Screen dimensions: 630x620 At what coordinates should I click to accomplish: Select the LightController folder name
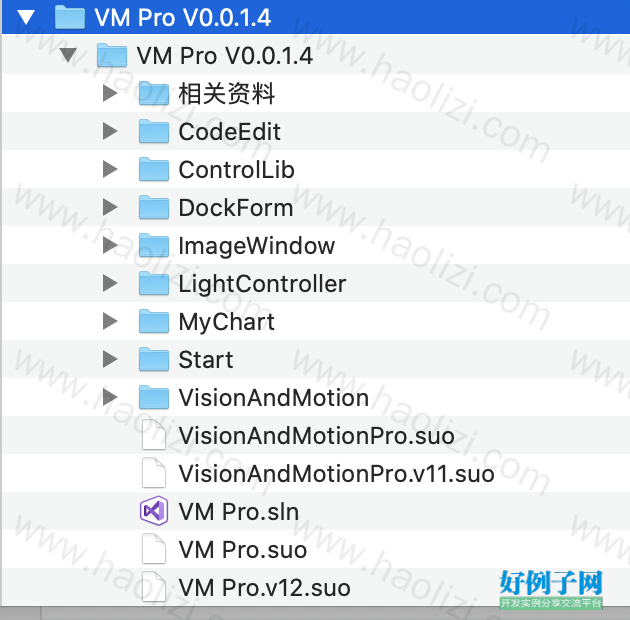coord(262,284)
